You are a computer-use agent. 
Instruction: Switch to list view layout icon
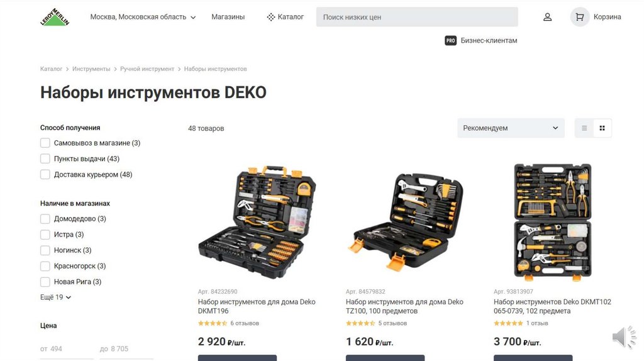(584, 128)
